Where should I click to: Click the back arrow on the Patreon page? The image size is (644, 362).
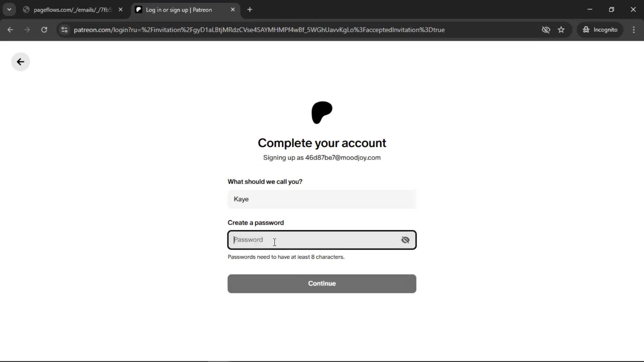click(x=20, y=62)
